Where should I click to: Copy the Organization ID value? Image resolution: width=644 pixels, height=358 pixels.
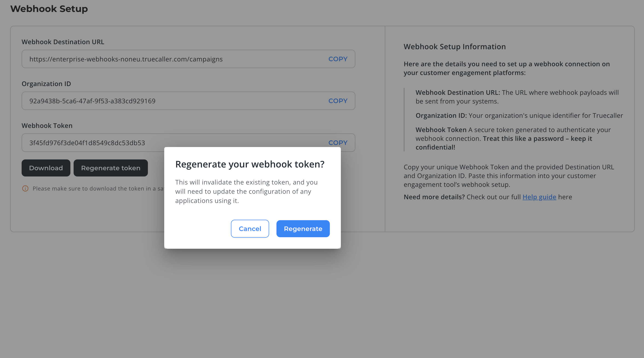click(337, 101)
